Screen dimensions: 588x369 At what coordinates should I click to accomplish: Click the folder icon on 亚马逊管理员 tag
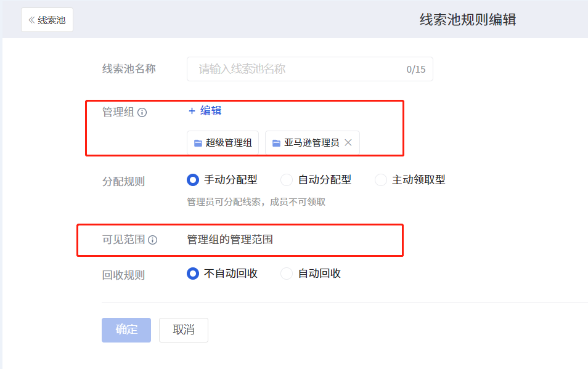tap(276, 143)
